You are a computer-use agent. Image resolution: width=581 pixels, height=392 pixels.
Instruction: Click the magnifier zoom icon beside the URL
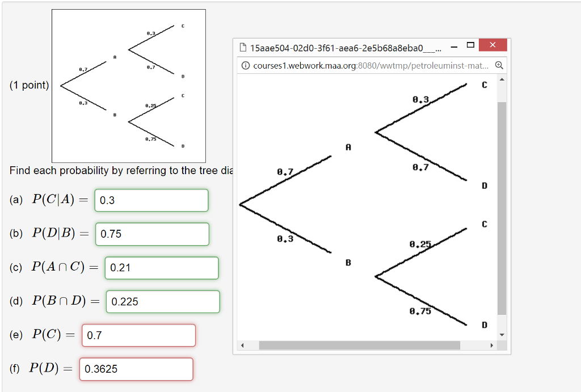tap(499, 65)
